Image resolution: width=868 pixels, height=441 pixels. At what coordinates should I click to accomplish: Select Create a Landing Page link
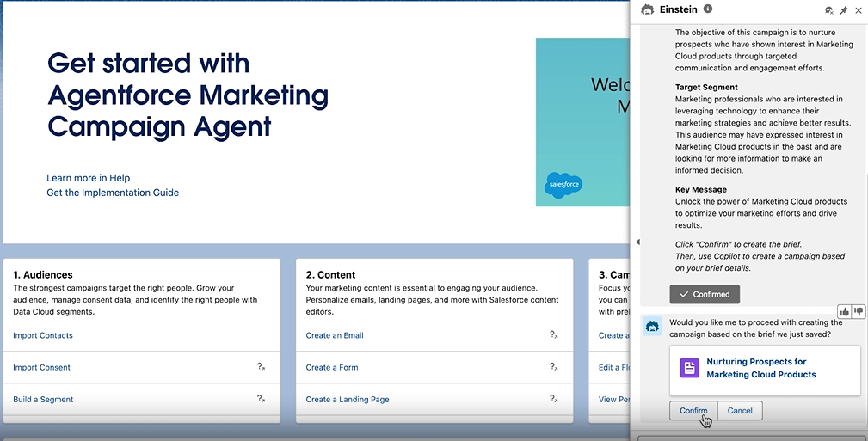(x=347, y=400)
